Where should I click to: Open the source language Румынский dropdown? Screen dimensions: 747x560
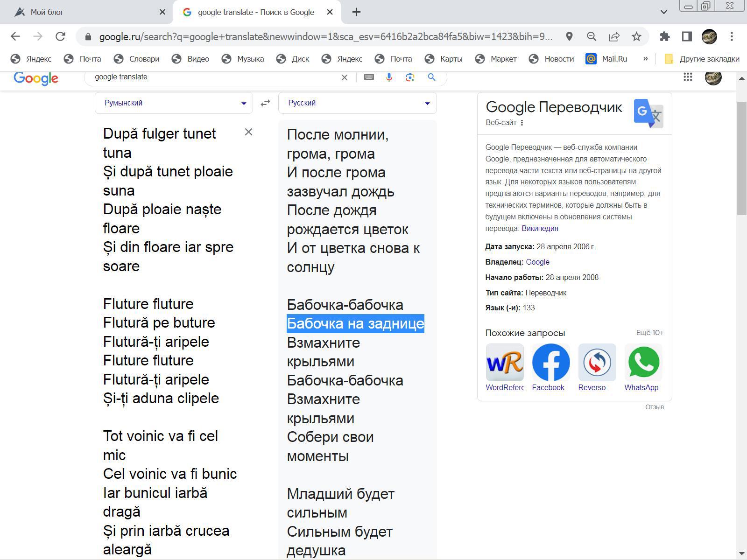click(x=174, y=103)
